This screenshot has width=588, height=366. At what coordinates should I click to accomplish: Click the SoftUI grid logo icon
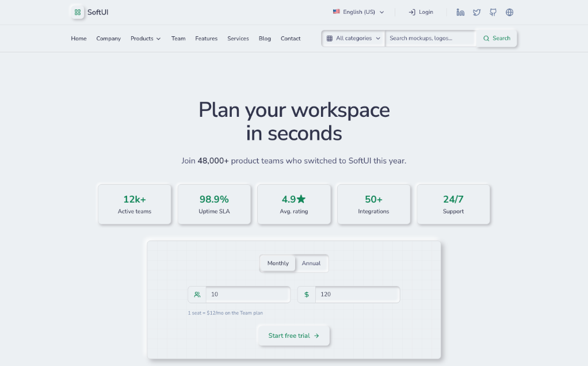click(x=77, y=13)
